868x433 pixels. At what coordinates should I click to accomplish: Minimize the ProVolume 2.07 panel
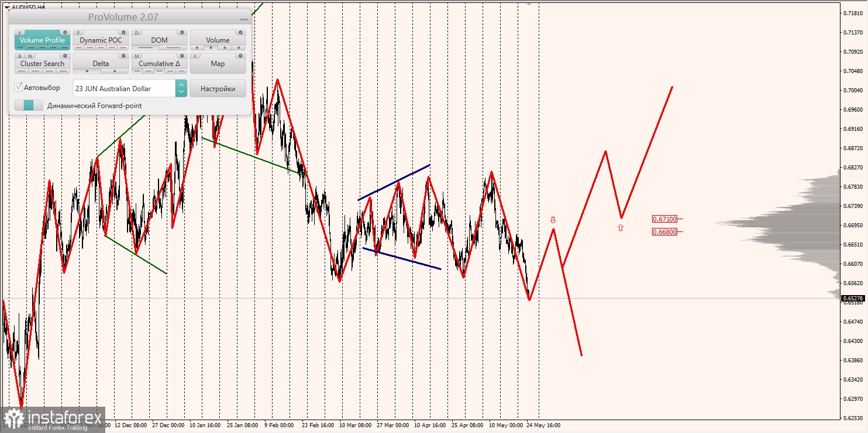pos(243,19)
